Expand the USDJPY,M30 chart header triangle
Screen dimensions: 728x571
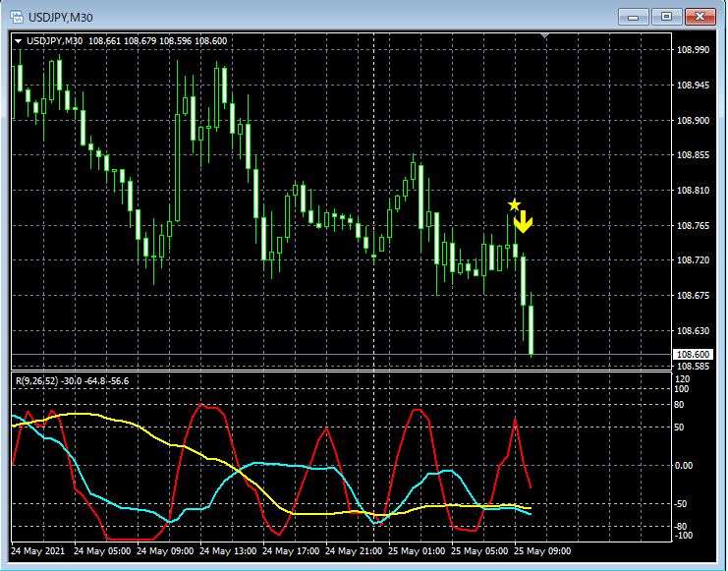[18, 41]
